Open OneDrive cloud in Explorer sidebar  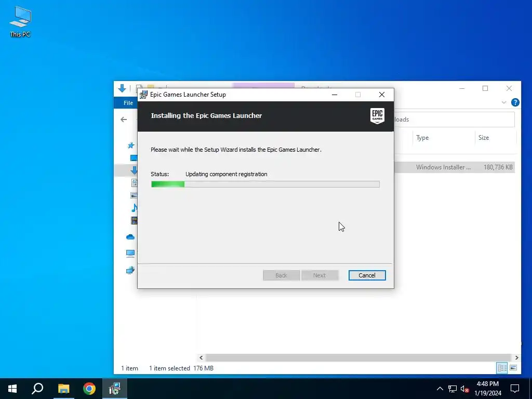click(x=130, y=237)
